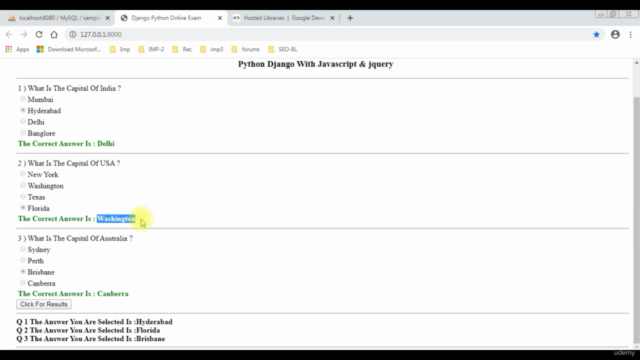Open the browser home page
Screen dimensions: 640x360
tap(54, 35)
